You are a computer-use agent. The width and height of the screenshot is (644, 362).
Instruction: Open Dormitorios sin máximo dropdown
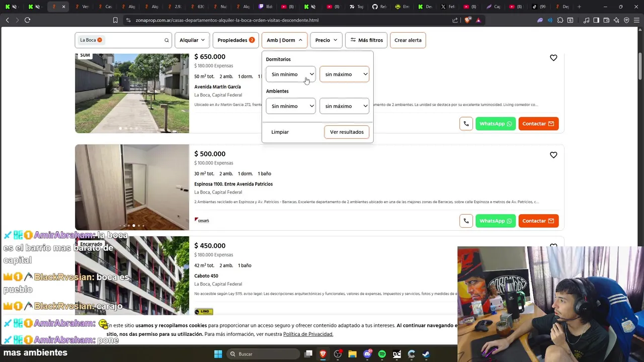344,74
